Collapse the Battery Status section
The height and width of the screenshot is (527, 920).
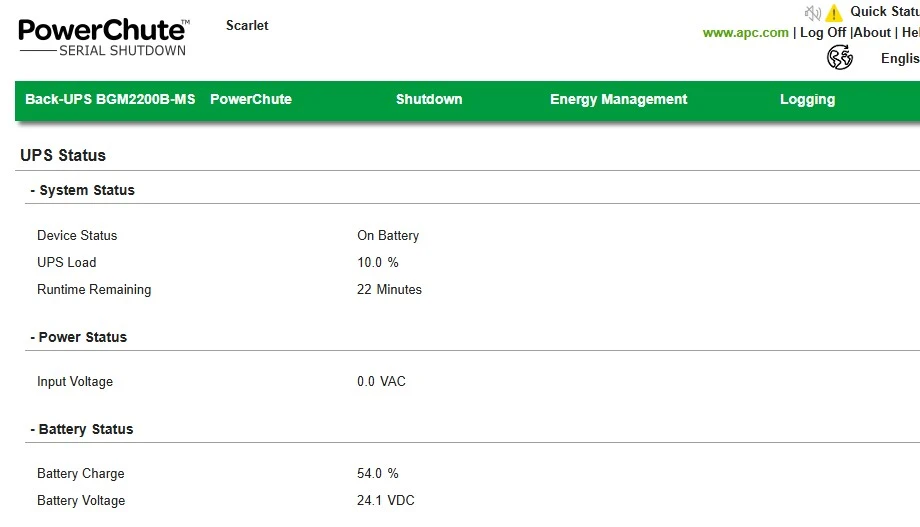click(x=82, y=430)
